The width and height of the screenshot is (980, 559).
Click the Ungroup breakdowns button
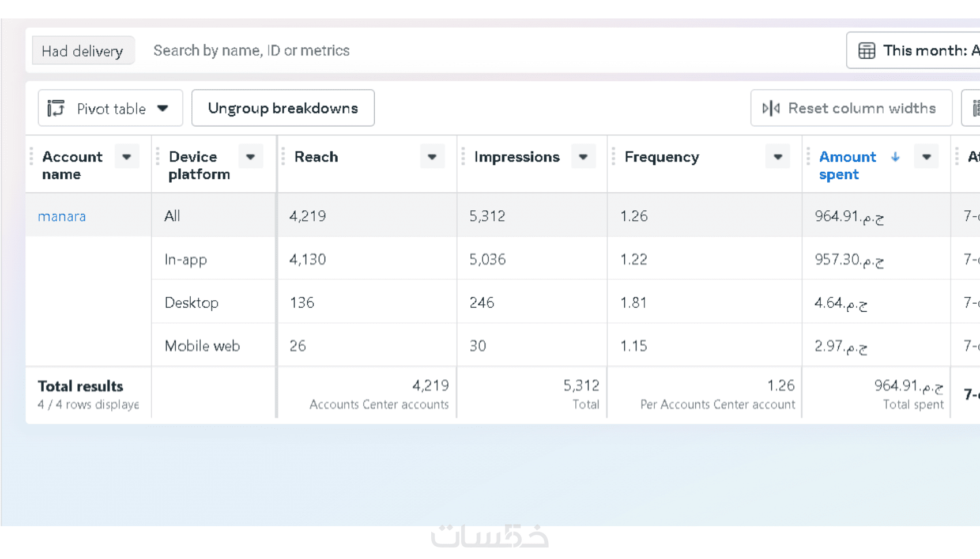tap(282, 108)
